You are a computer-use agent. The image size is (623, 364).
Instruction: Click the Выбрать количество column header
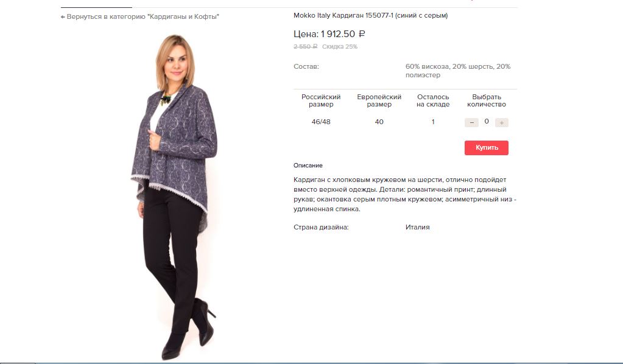point(487,100)
